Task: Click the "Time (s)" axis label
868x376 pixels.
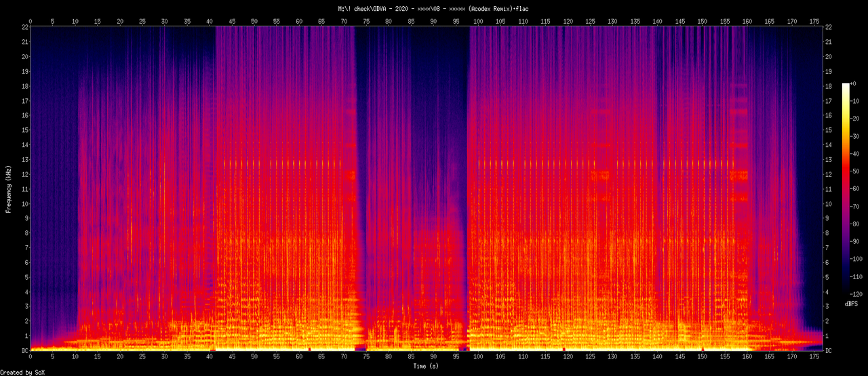Action: pyautogui.click(x=425, y=366)
